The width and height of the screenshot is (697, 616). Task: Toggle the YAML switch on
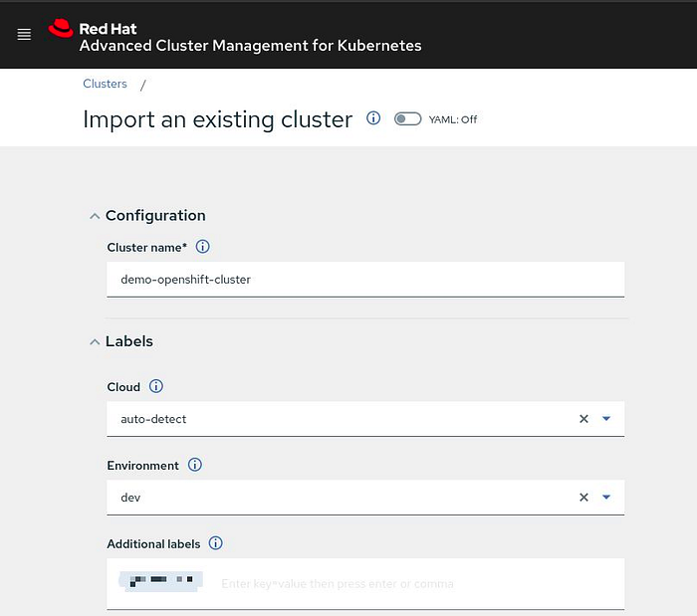point(407,119)
